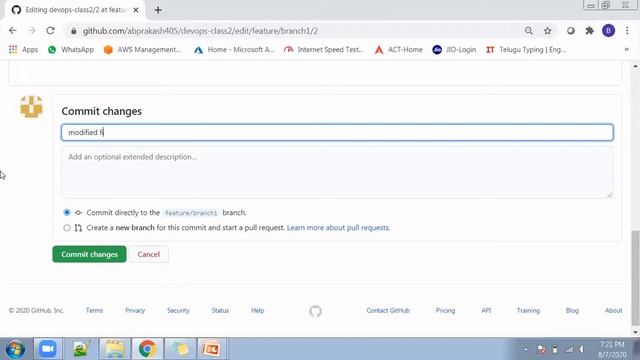Open the WhatsApp bookmark
The image size is (640, 360).
coord(71,49)
